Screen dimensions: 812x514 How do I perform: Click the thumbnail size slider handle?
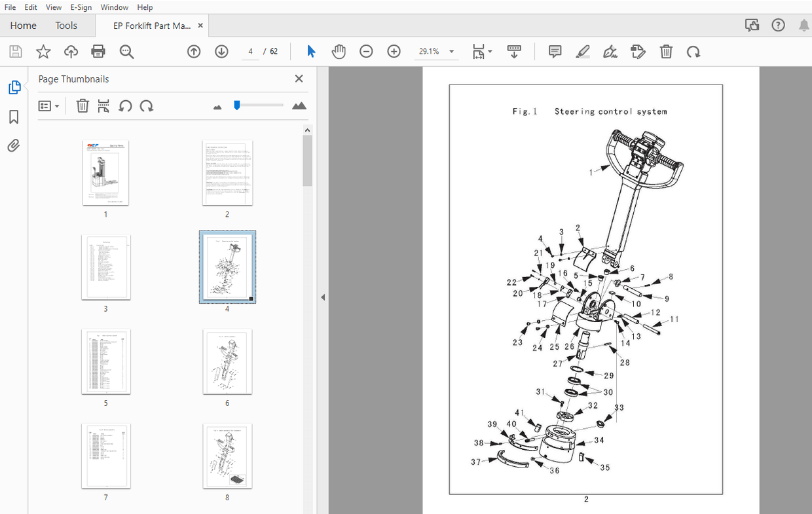[x=237, y=105]
